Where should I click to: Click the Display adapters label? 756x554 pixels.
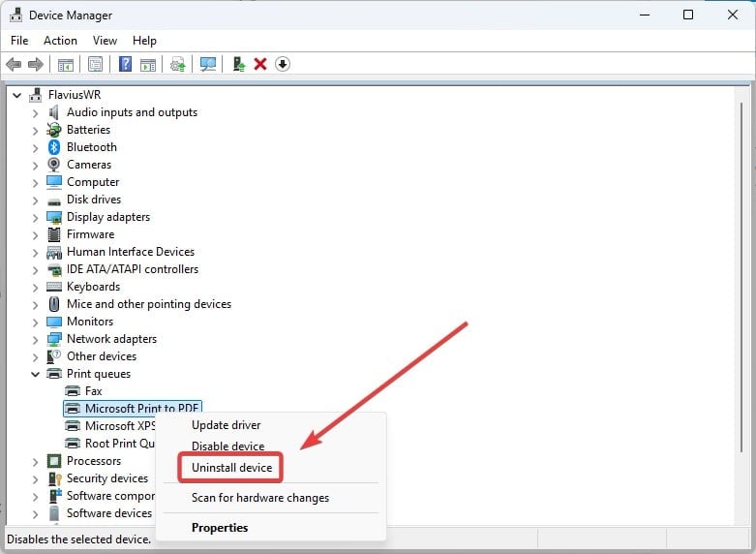click(x=108, y=217)
